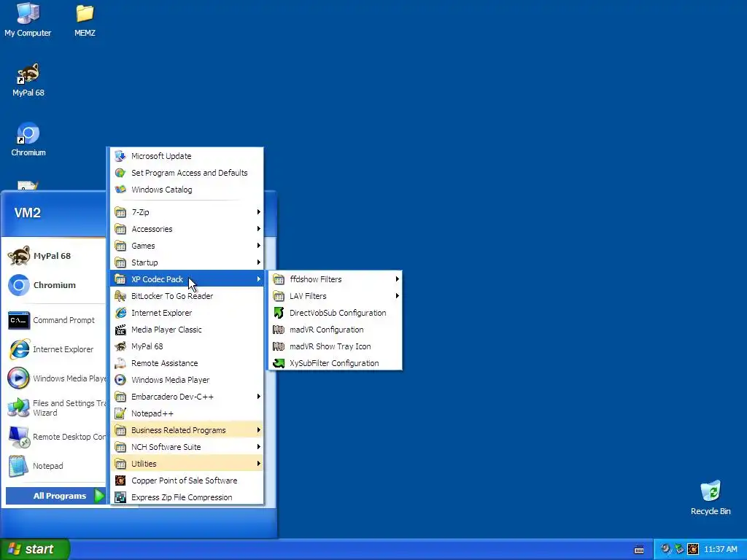
Task: Click the green All Programs arrow
Action: click(x=99, y=496)
